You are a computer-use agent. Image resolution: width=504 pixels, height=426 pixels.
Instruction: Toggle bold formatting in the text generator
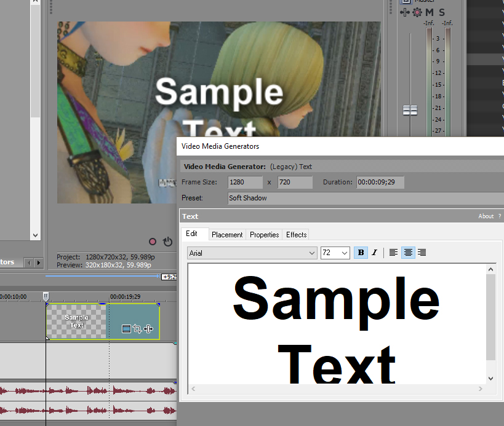[x=361, y=253]
